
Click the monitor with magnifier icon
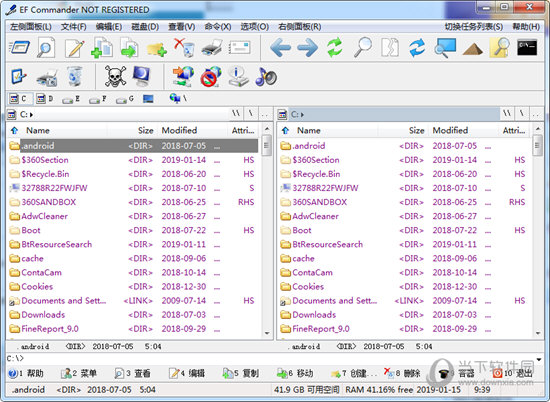pos(445,48)
